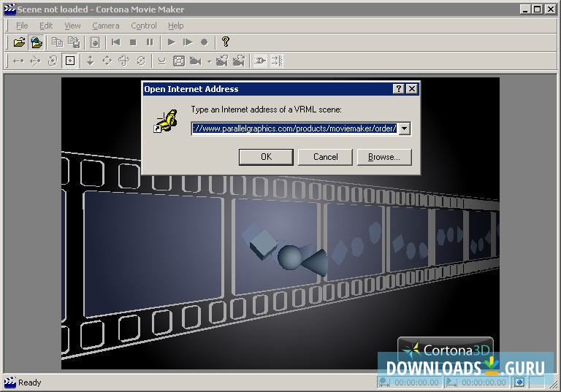Click the record start time field in the status bar

click(411, 383)
